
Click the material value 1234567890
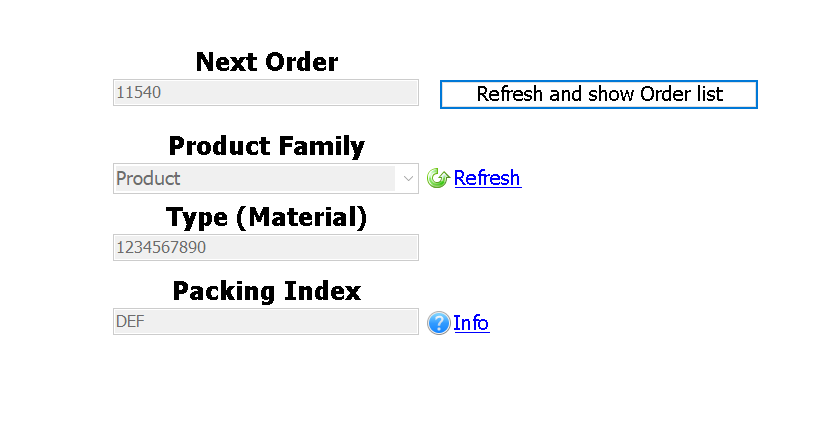tap(161, 247)
